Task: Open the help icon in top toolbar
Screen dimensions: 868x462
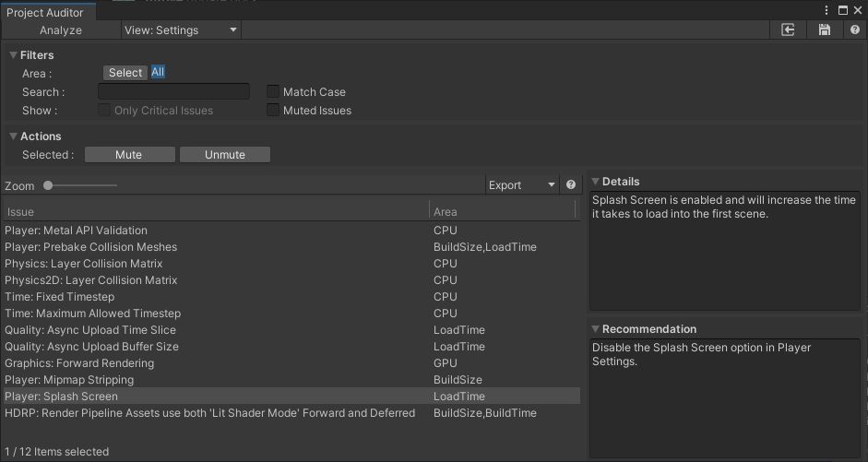Action: (855, 30)
